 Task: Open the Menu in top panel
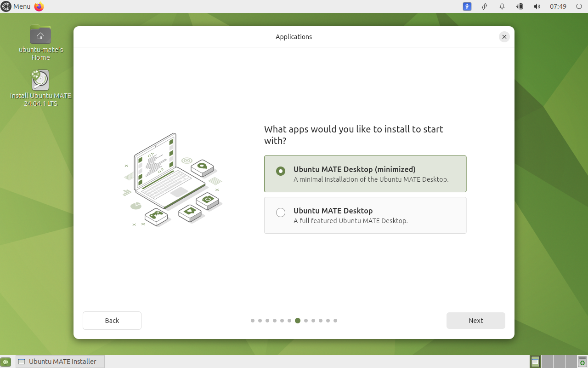point(16,6)
